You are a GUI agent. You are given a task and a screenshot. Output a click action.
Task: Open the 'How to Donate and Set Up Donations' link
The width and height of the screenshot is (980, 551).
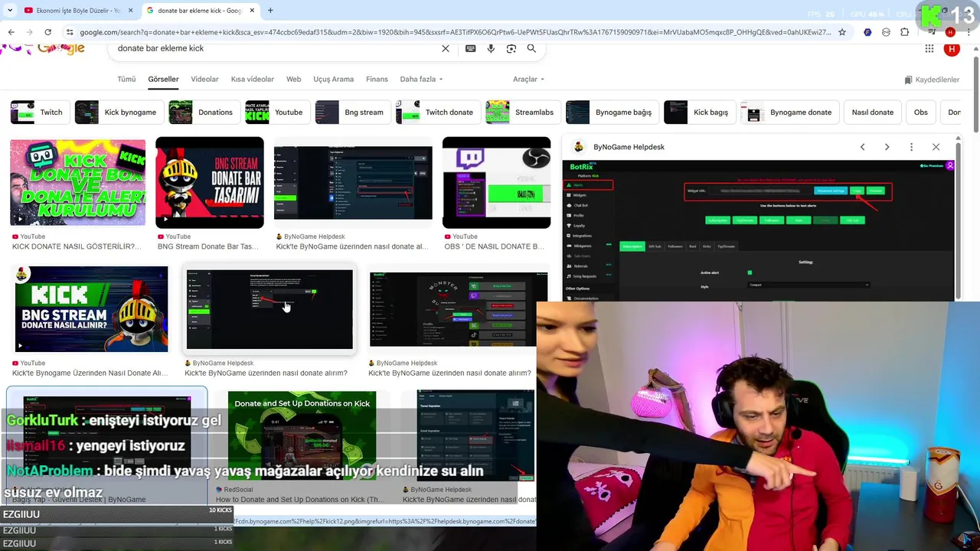click(x=300, y=500)
